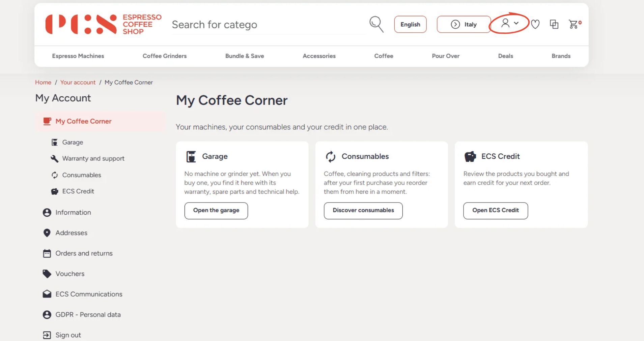Viewport: 644px width, 341px height.
Task: Click the Sign out arrow icon
Action: [47, 335]
